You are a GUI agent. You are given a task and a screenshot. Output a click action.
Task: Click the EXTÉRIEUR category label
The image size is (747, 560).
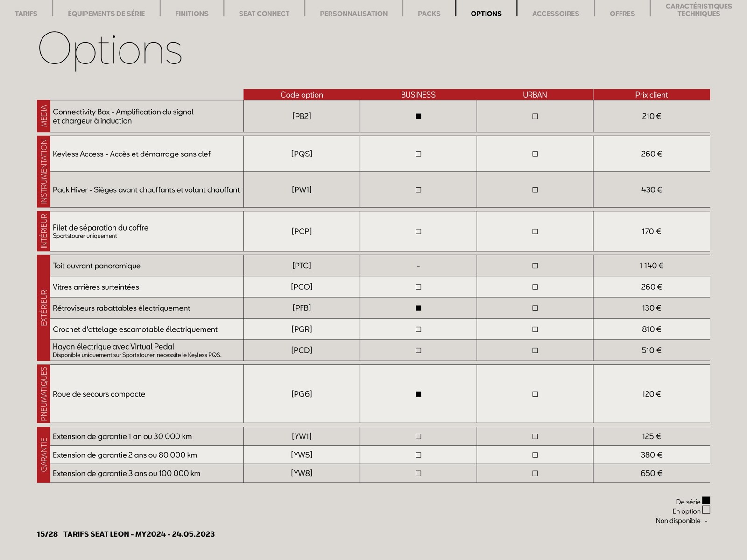pyautogui.click(x=44, y=308)
